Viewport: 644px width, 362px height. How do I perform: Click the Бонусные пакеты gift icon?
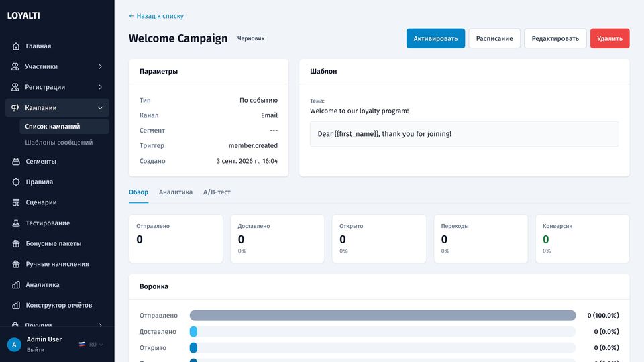[x=16, y=243]
